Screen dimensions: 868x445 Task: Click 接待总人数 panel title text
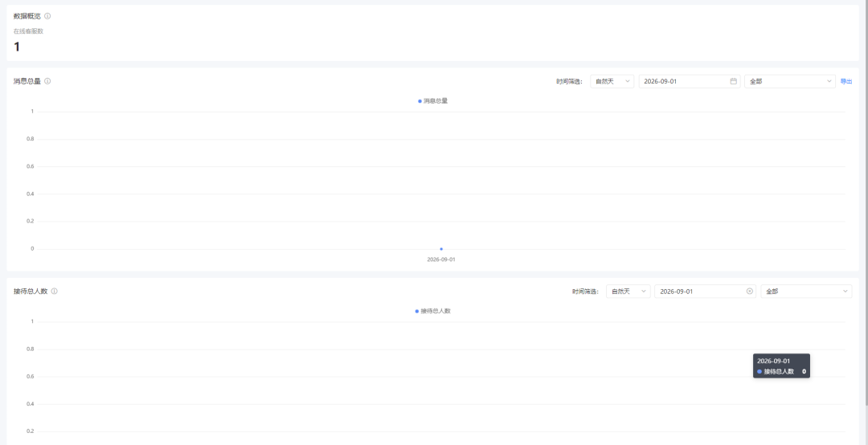(x=31, y=291)
